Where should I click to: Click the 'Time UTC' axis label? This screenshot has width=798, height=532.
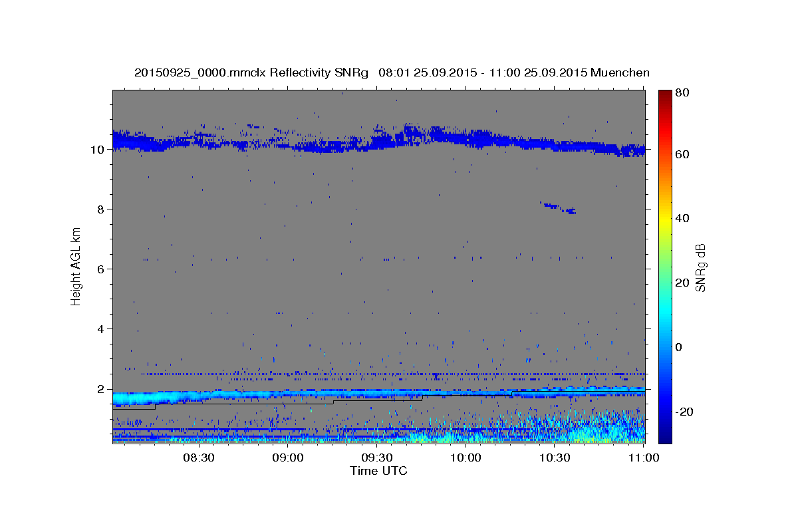[378, 471]
